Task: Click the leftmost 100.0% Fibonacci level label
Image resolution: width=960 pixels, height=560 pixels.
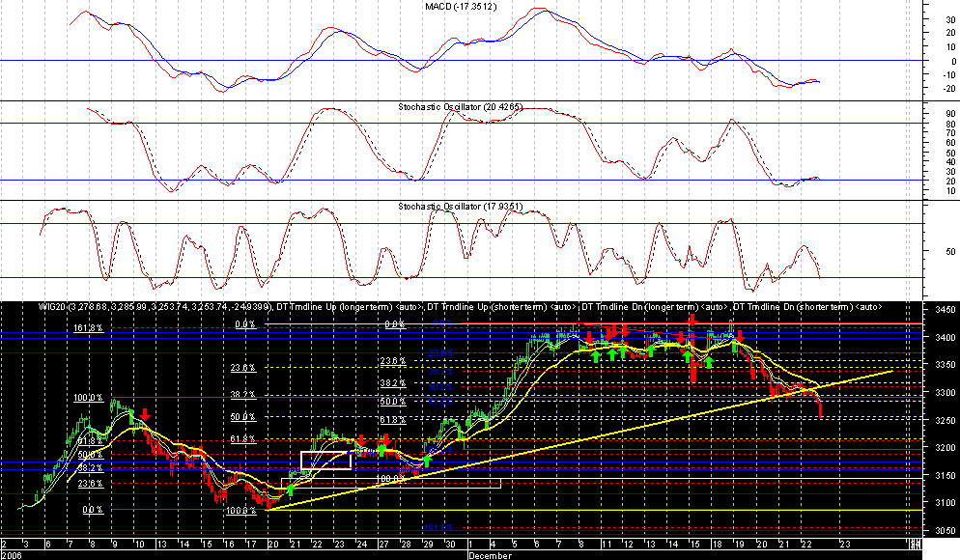Action: [x=87, y=398]
